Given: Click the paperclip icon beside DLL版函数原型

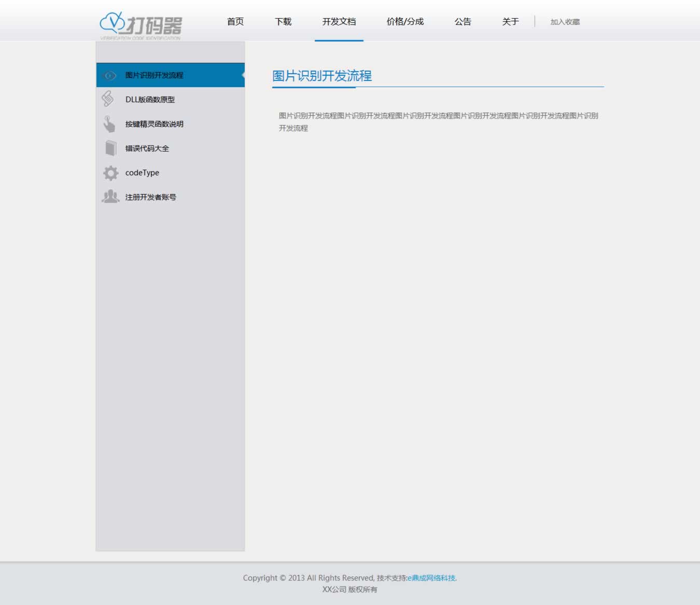Looking at the screenshot, I should [x=108, y=99].
